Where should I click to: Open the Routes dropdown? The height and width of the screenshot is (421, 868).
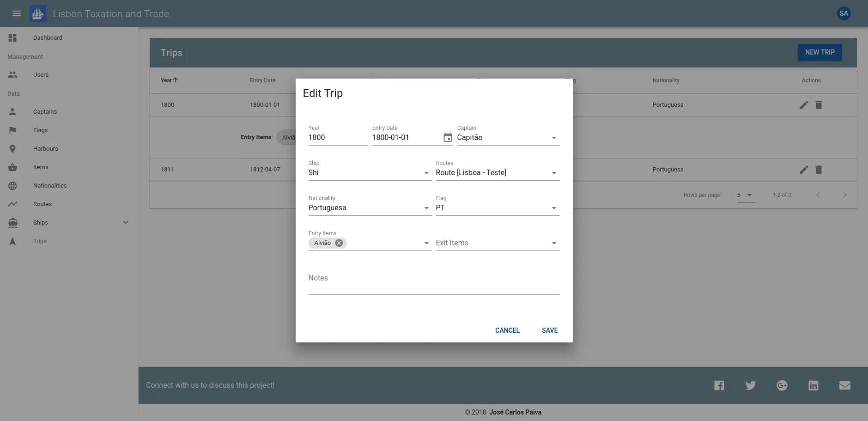pos(498,173)
